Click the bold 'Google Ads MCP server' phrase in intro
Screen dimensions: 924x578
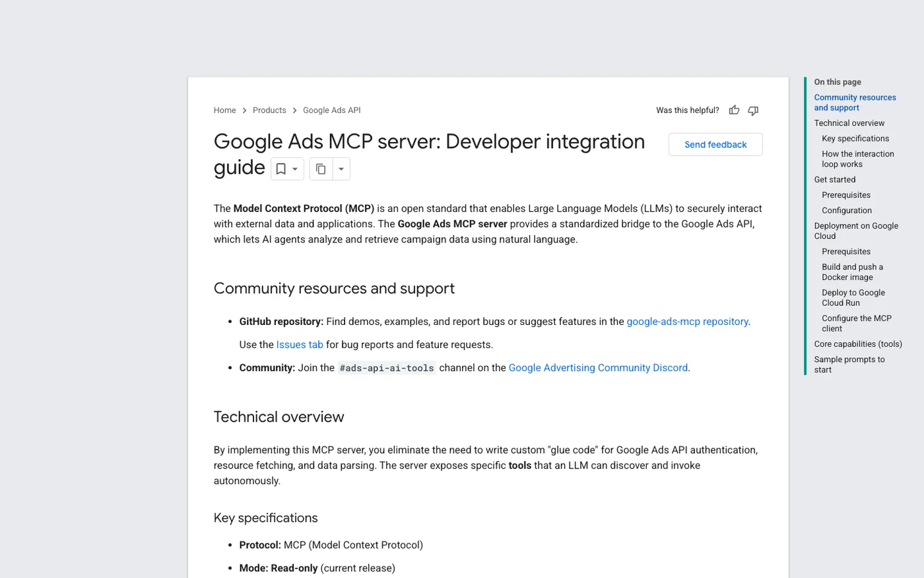452,224
